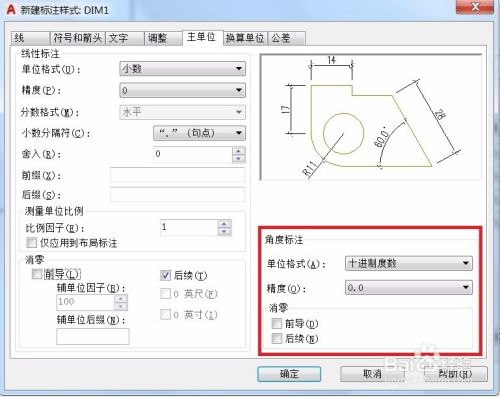Open the 换算单位 tab
Image resolution: width=500 pixels, height=397 pixels.
coord(245,38)
